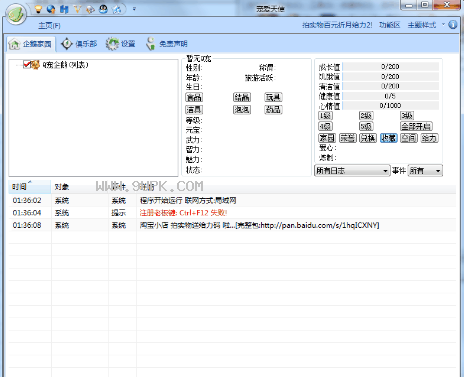Click the golden V icon in quick toolbar

[77, 9]
